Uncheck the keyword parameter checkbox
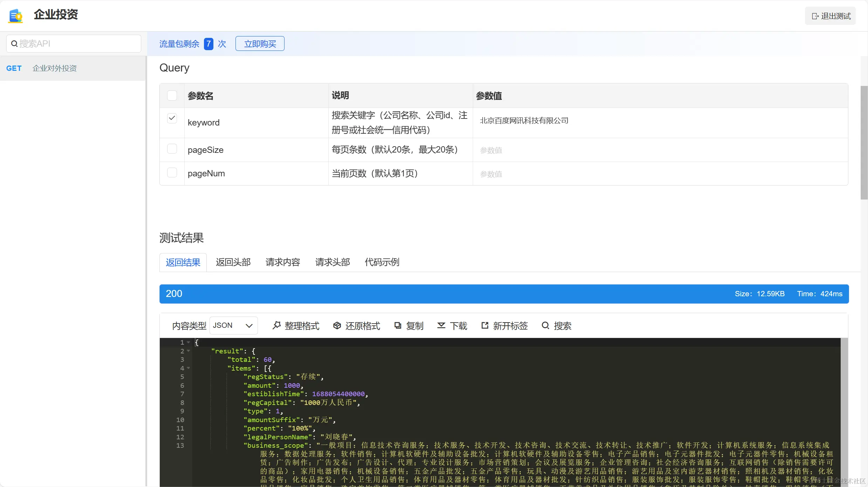Screen dimensions: 868x487 click(172, 118)
